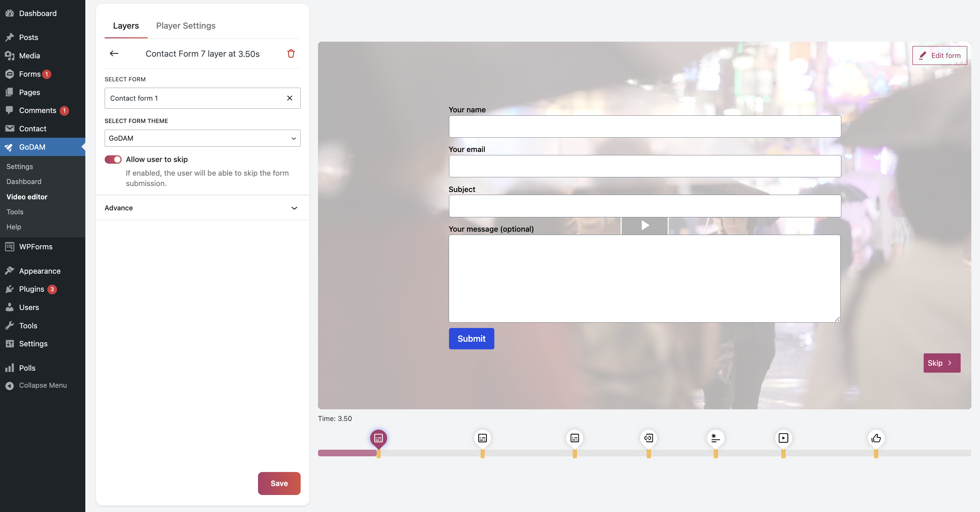Select the hotspot layer marker on the timeline

coord(716,438)
